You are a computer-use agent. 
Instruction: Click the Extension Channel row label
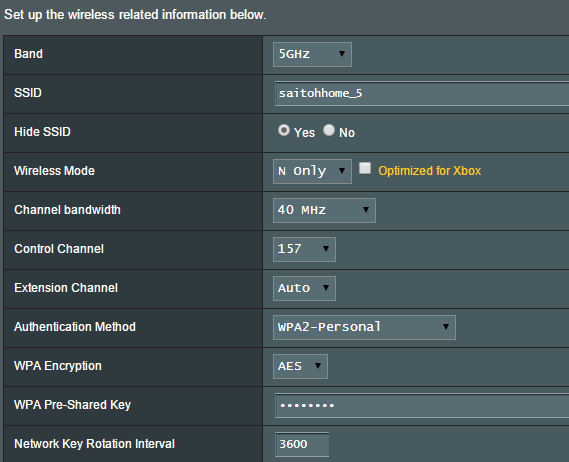click(66, 288)
